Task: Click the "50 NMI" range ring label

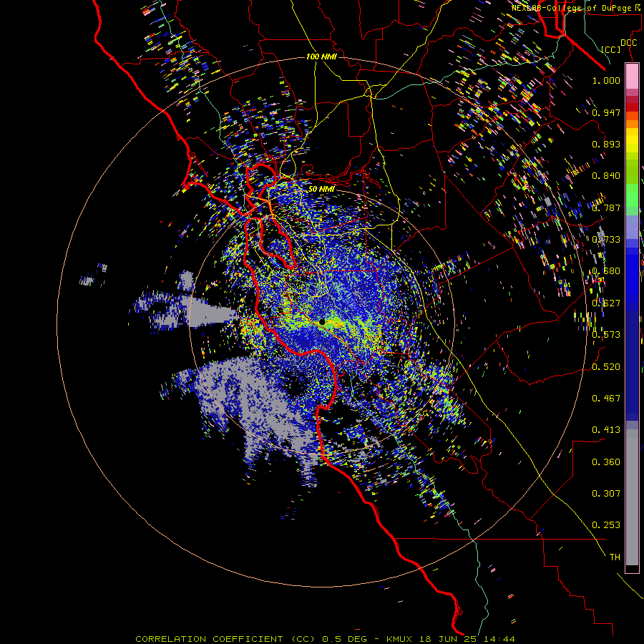Action: pyautogui.click(x=321, y=189)
